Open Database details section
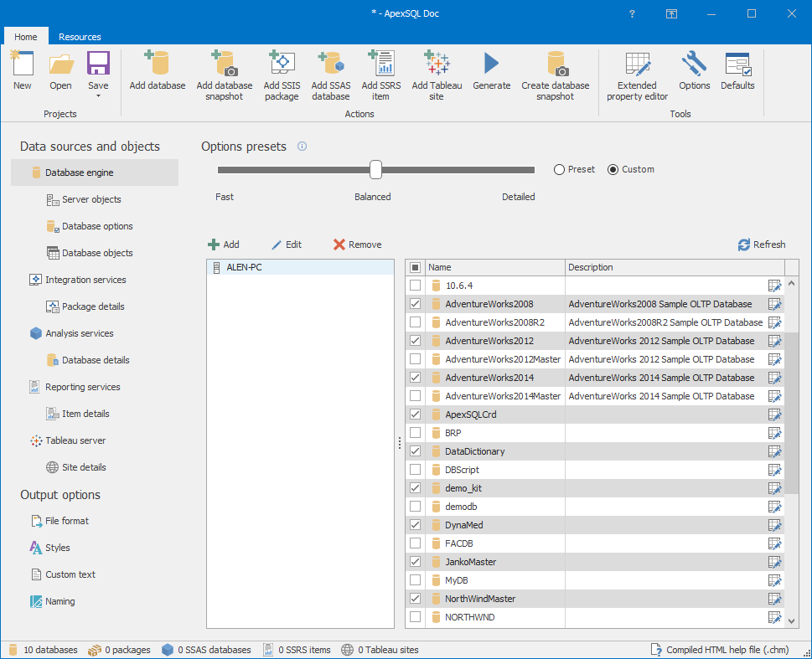812x659 pixels. [x=88, y=360]
